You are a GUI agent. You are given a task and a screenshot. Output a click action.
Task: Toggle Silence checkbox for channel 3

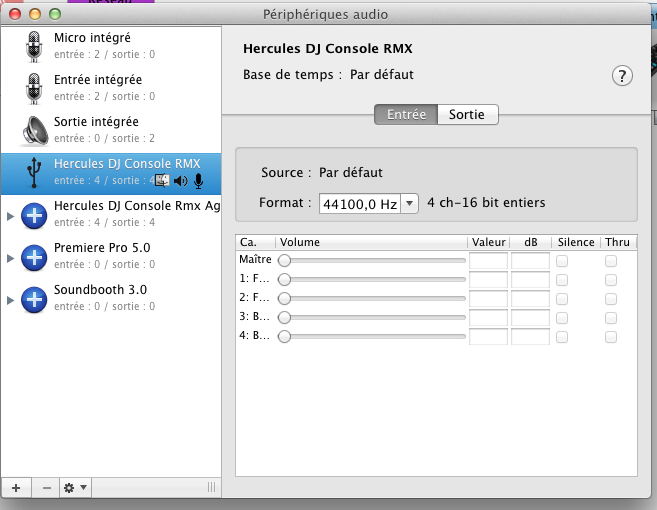coord(561,317)
